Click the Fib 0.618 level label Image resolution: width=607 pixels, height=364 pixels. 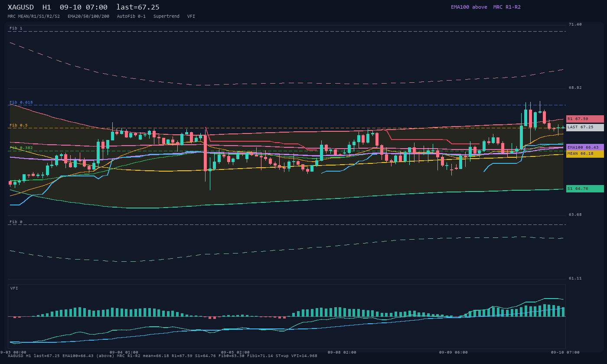[21, 102]
